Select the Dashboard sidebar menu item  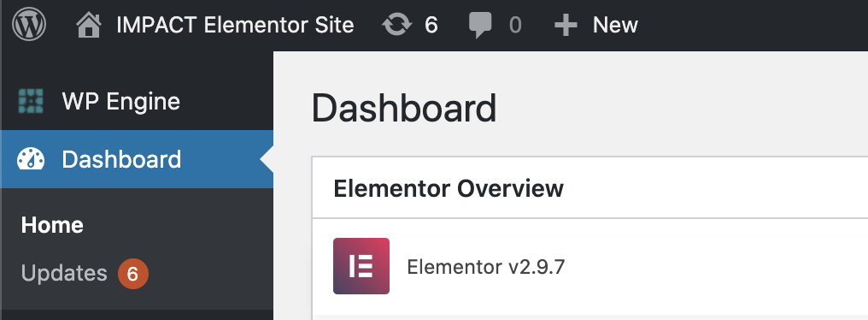137,159
